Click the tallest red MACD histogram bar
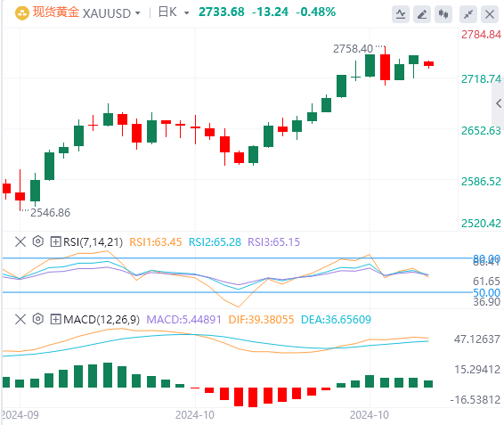This screenshot has width=504, height=425. coord(253,397)
